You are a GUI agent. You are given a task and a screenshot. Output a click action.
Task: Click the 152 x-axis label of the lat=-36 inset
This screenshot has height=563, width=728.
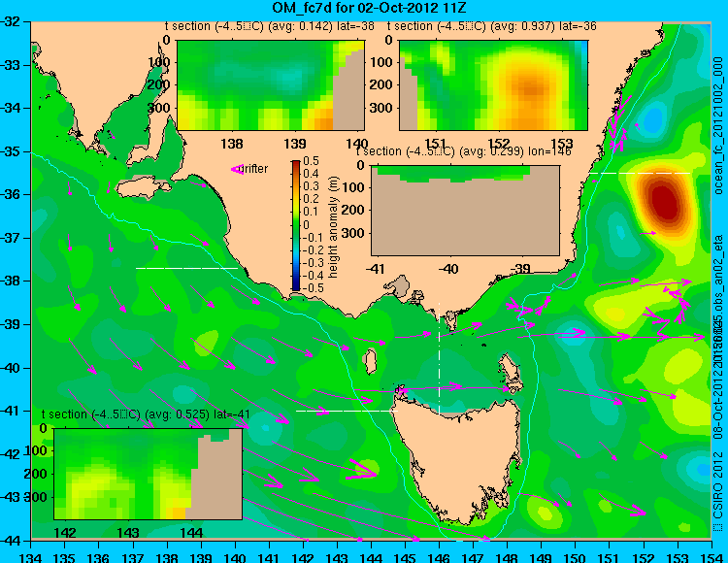499,144
